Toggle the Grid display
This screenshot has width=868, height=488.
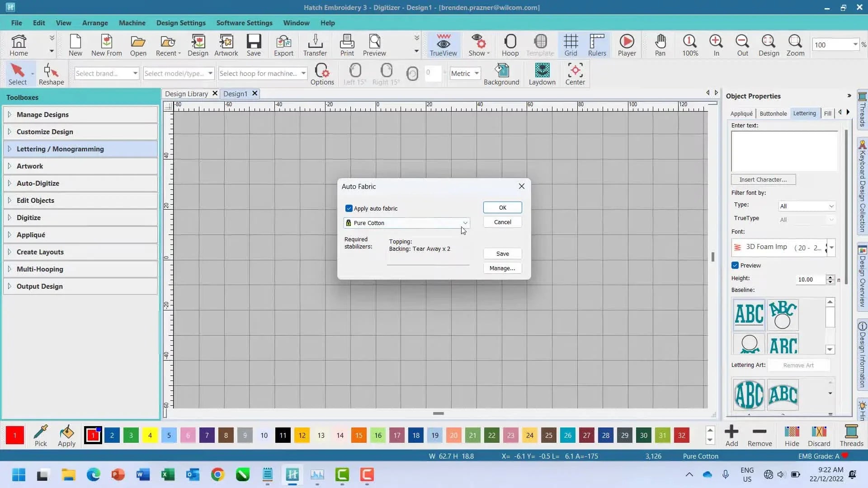[x=571, y=45]
